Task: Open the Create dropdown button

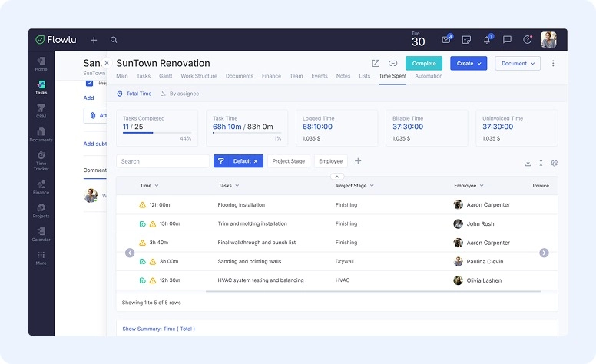Action: 469,64
